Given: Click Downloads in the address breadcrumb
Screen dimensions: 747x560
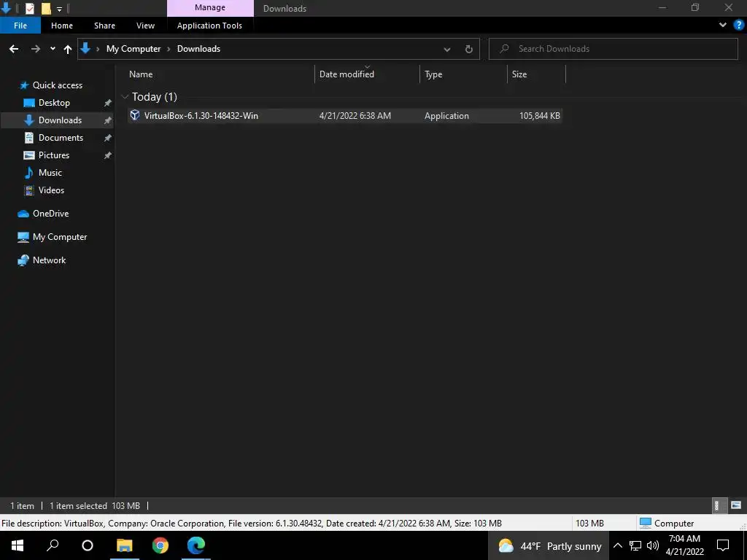Looking at the screenshot, I should [x=198, y=49].
